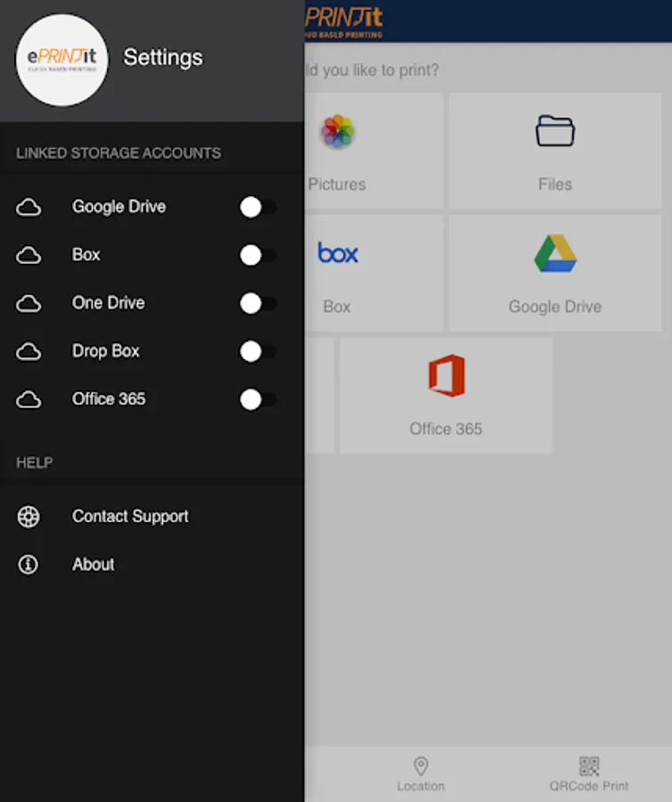Click the cloud icon beside Office 365
This screenshot has width=672, height=802.
(x=29, y=399)
